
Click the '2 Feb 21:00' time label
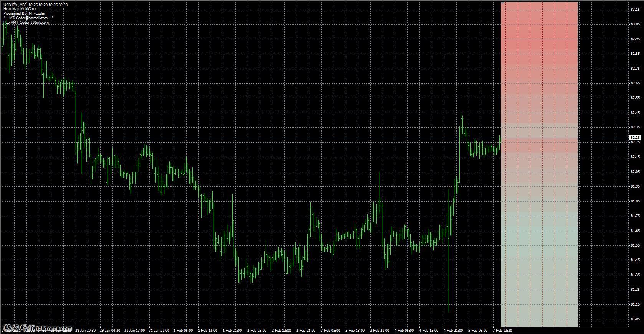(x=306, y=330)
